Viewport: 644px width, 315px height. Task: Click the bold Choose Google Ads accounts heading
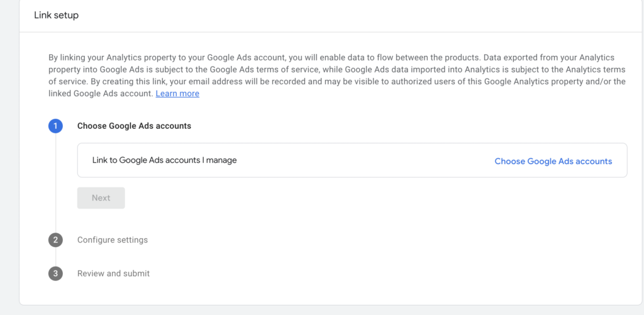point(135,126)
